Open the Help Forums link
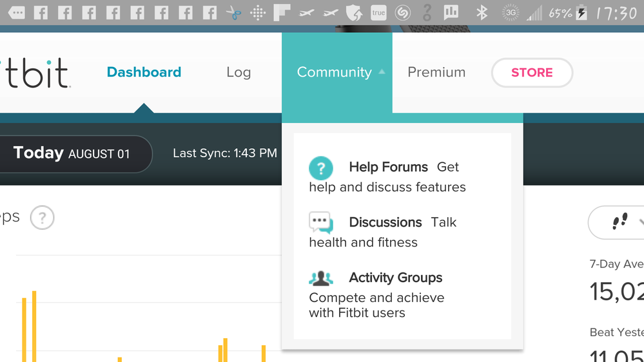Image resolution: width=644 pixels, height=362 pixels. [x=388, y=167]
